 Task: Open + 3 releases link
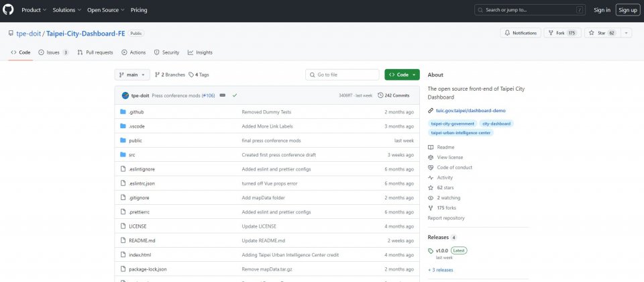click(x=440, y=270)
